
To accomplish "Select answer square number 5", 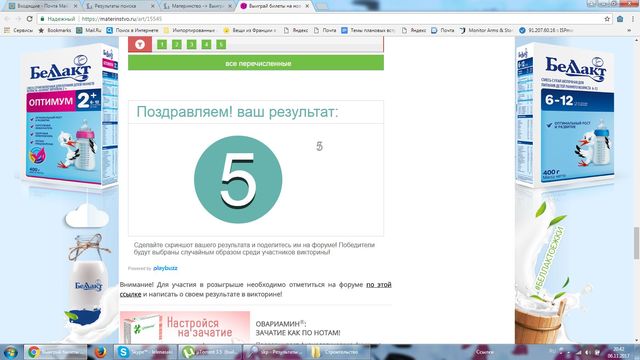I will [221, 44].
